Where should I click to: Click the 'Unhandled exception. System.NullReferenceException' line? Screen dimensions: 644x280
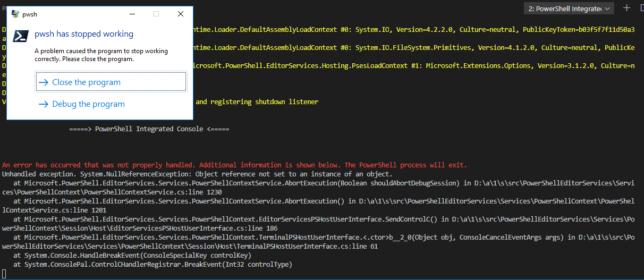(197, 174)
